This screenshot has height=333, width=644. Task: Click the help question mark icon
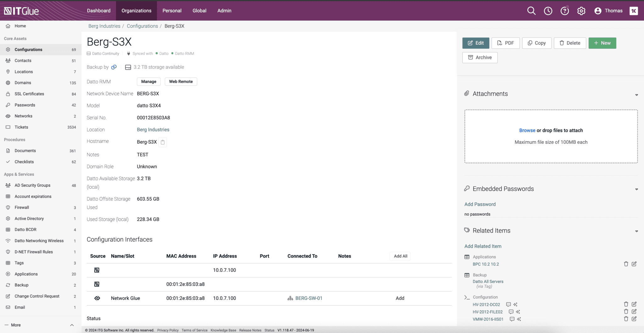pyautogui.click(x=564, y=10)
